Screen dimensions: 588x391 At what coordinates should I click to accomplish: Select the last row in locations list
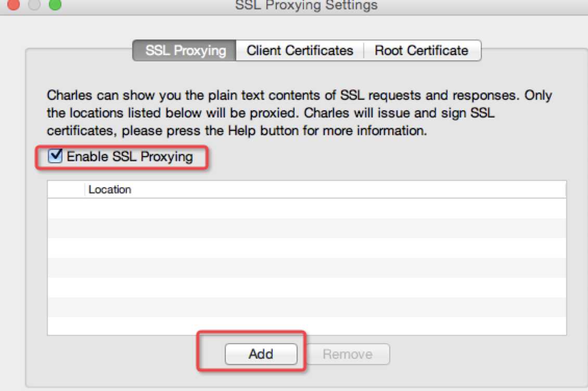306,327
